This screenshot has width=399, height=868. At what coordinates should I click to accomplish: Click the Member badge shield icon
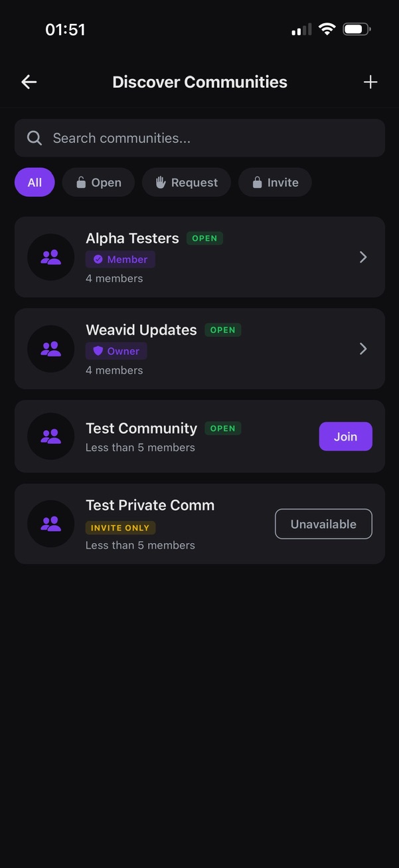pyautogui.click(x=98, y=259)
